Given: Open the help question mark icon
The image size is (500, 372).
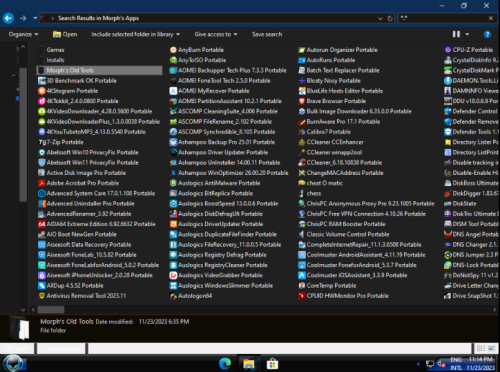Looking at the screenshot, I should pos(487,34).
